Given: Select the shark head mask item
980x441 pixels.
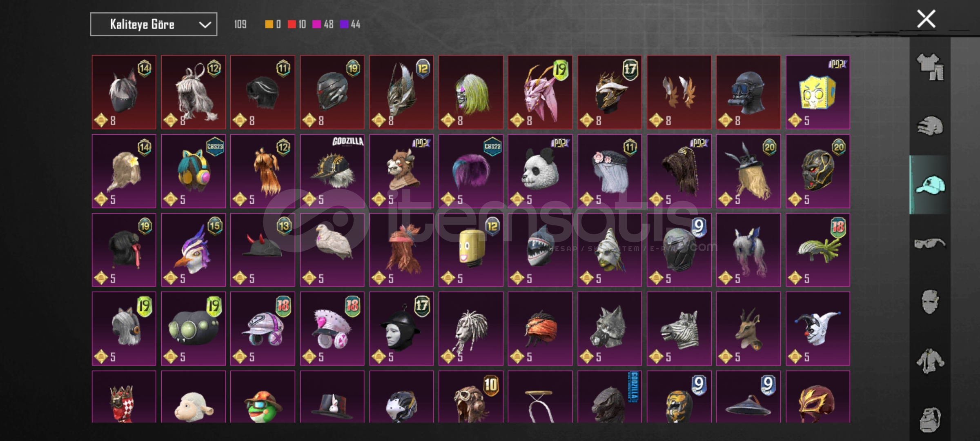Looking at the screenshot, I should click(540, 250).
